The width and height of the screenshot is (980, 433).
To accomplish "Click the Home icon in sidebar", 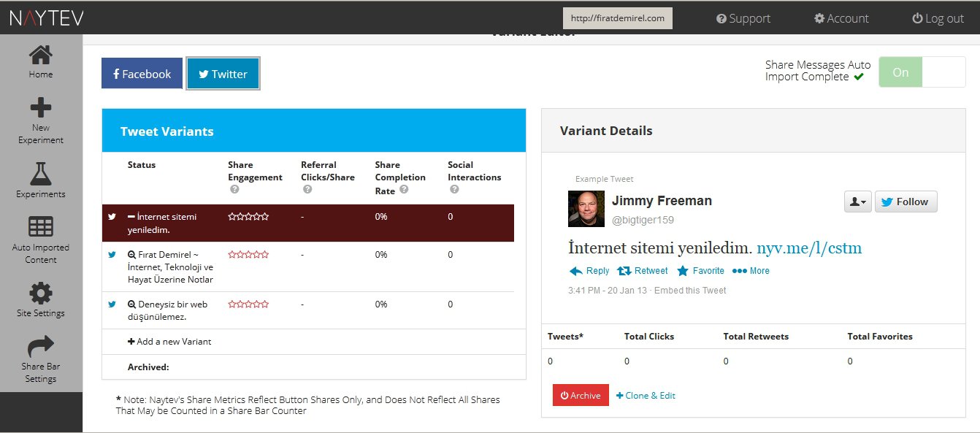I will click(40, 55).
